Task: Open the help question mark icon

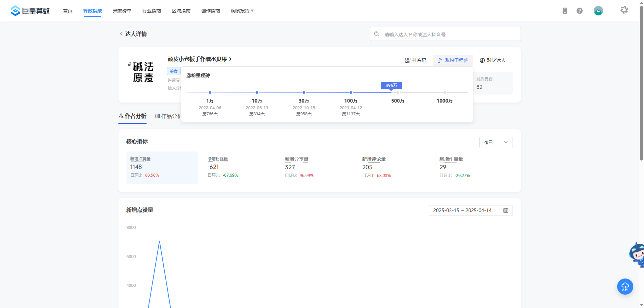Action: pyautogui.click(x=580, y=11)
